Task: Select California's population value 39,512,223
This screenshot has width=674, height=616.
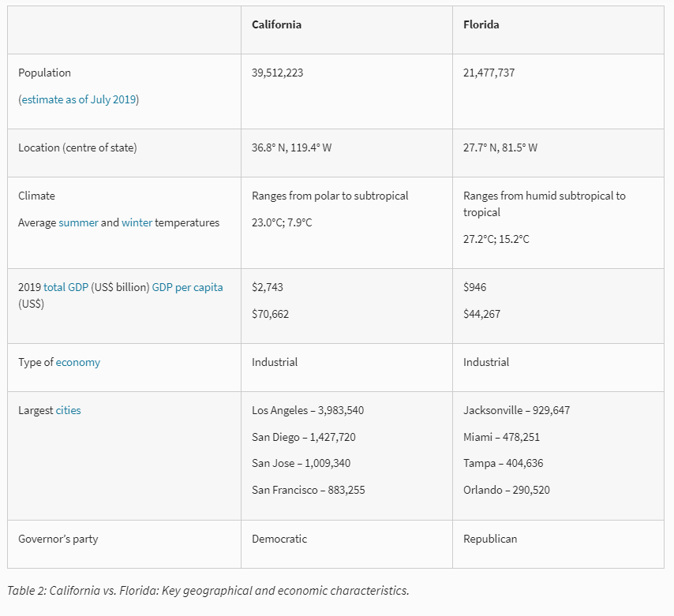Action: pos(278,73)
